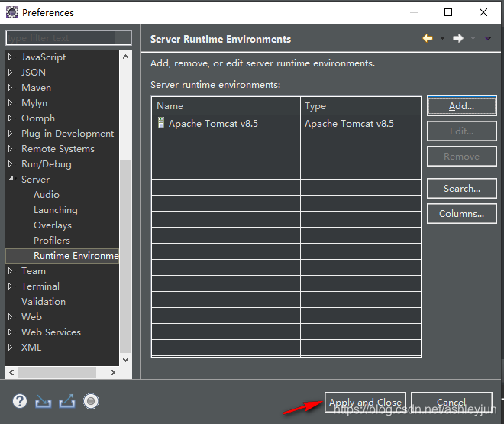Expand the Terminal tree node
Image resolution: width=504 pixels, height=424 pixels.
click(x=10, y=286)
